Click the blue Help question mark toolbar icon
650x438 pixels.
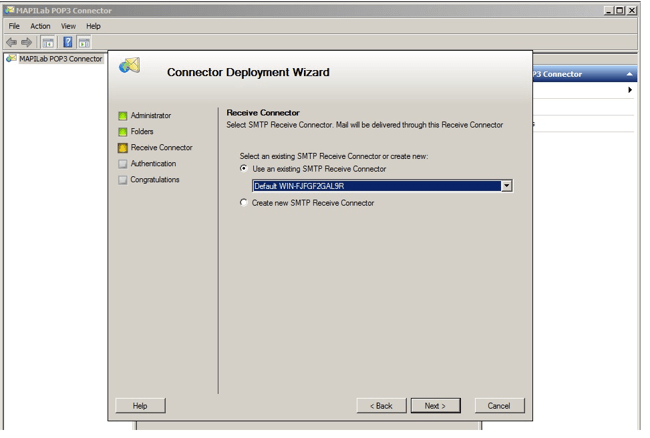(x=68, y=42)
